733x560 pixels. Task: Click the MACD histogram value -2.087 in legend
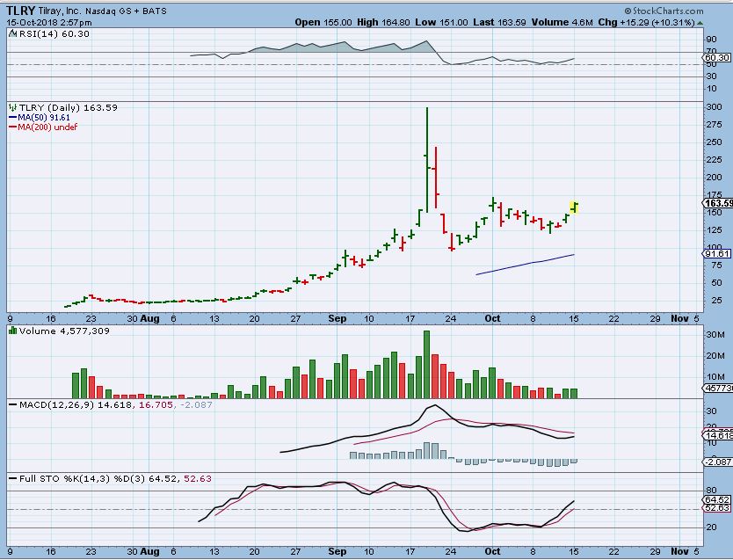[195, 404]
